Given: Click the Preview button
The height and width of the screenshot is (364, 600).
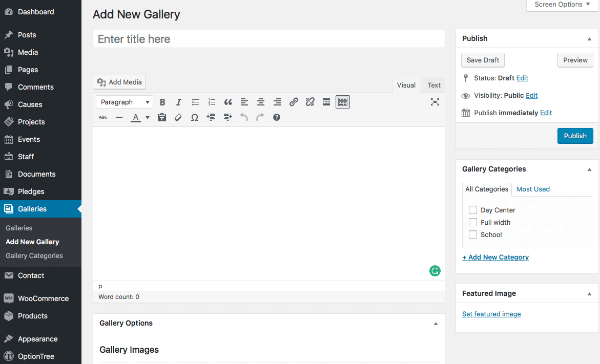Looking at the screenshot, I should (x=575, y=60).
